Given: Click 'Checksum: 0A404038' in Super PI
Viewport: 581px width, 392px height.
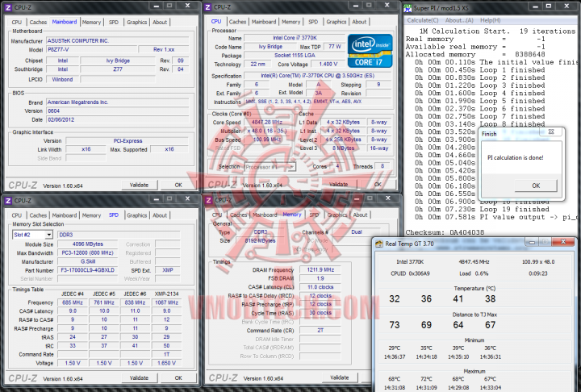Looking at the screenshot, I should 445,232.
